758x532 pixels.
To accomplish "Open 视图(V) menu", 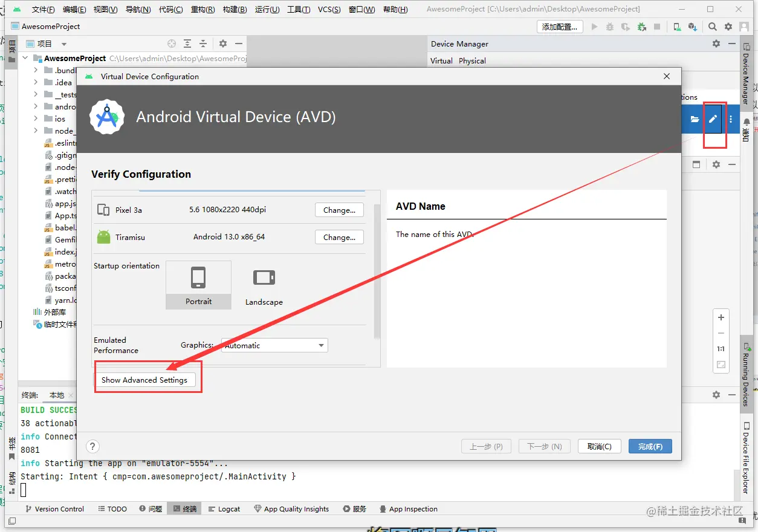I will tap(105, 9).
